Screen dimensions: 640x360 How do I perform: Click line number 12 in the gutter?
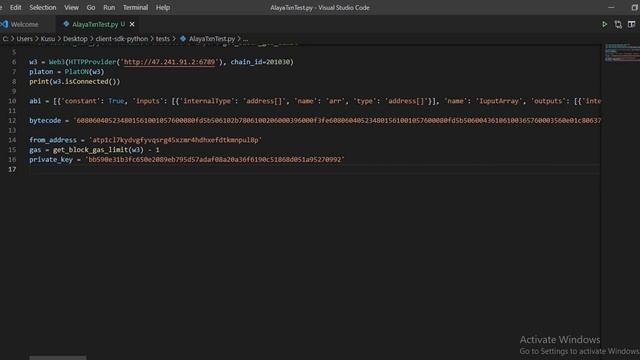(x=12, y=120)
